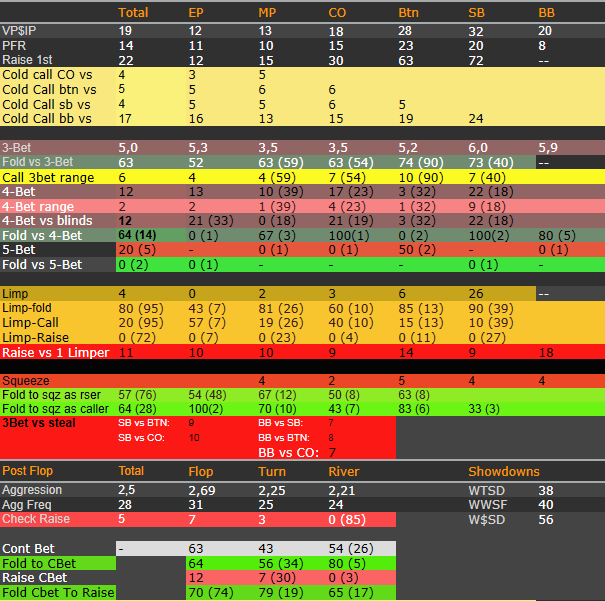Click the Squeeze row label
Image resolution: width=605 pixels, height=601 pixels.
tap(25, 381)
